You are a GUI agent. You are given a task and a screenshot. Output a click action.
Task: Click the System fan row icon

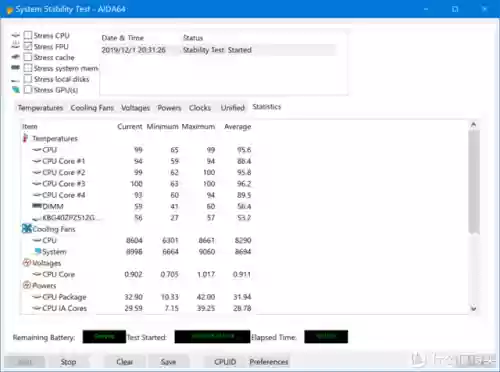click(38, 251)
